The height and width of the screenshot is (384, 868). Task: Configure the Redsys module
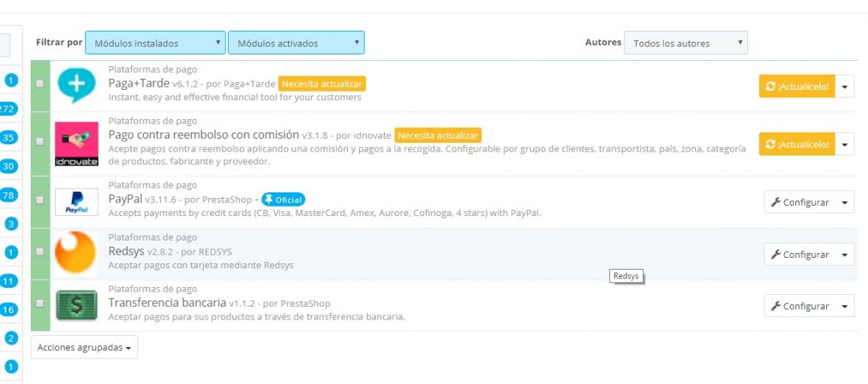tap(800, 255)
